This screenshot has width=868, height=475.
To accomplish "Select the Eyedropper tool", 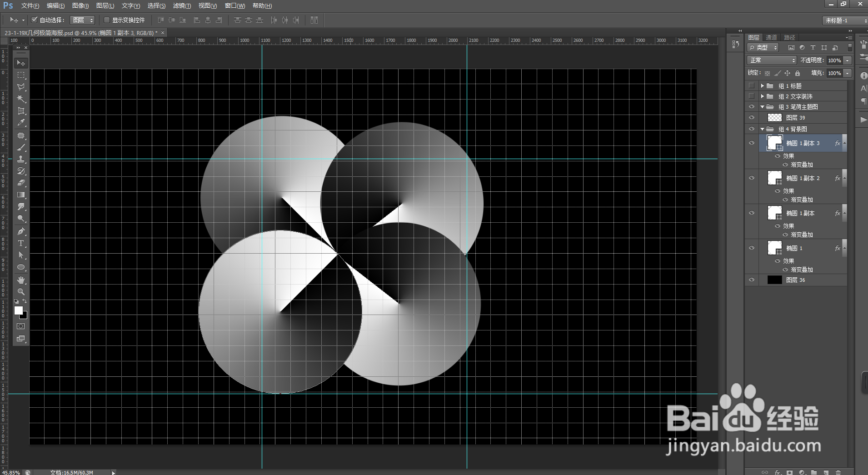I will pyautogui.click(x=21, y=122).
